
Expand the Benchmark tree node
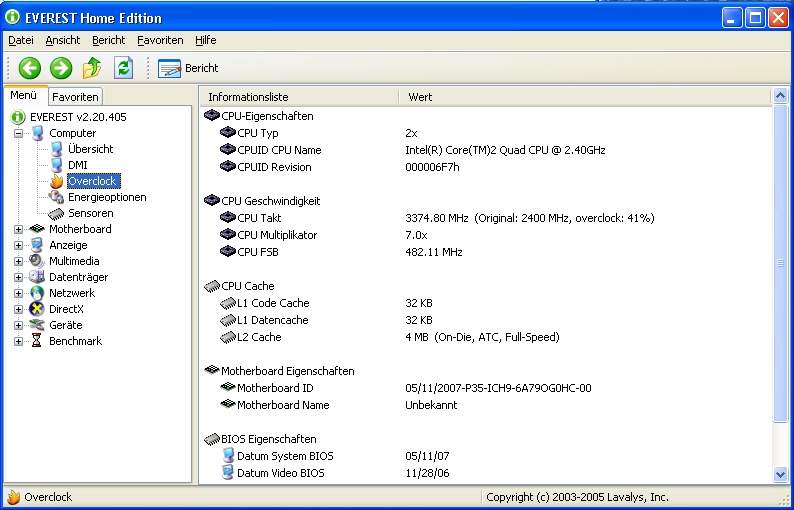click(18, 341)
